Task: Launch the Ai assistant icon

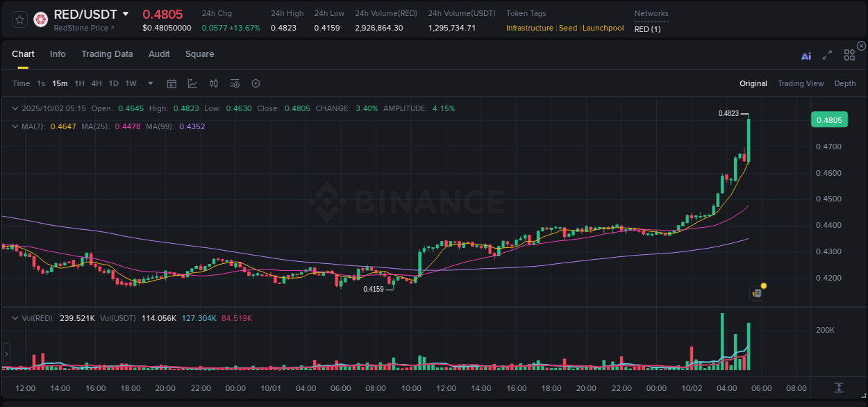Action: tap(806, 55)
